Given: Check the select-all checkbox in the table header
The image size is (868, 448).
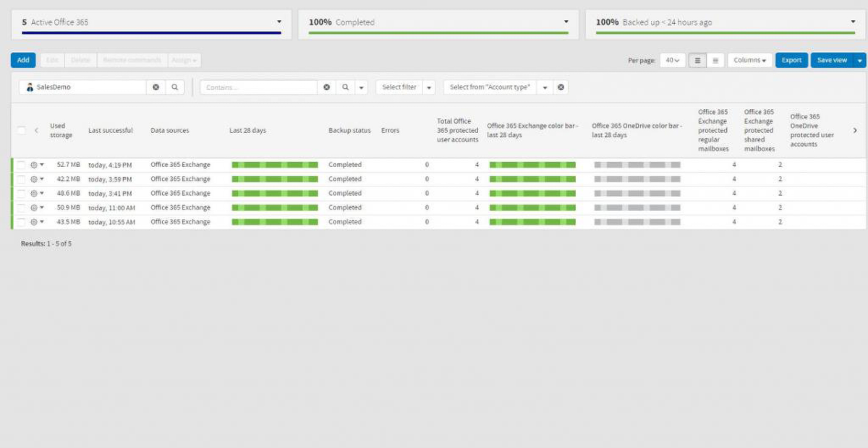Looking at the screenshot, I should click(x=20, y=129).
